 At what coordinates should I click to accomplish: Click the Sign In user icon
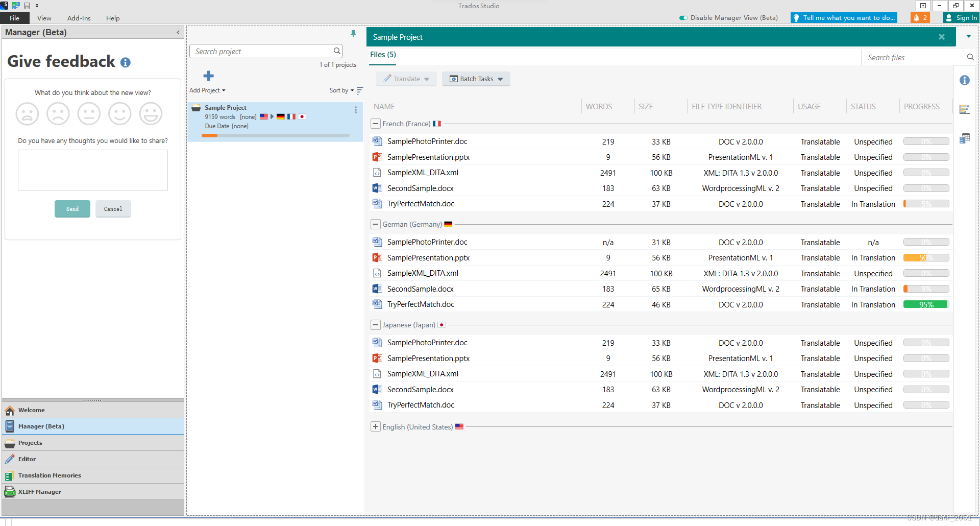949,18
